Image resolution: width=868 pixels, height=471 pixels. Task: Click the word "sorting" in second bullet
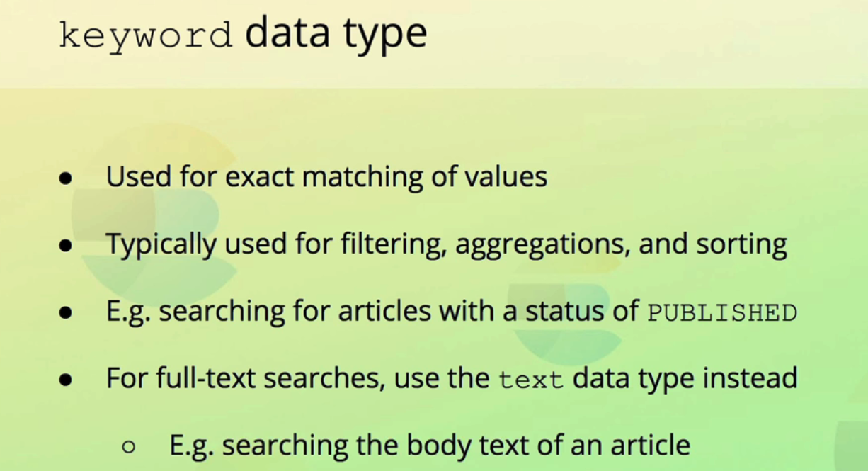[742, 244]
